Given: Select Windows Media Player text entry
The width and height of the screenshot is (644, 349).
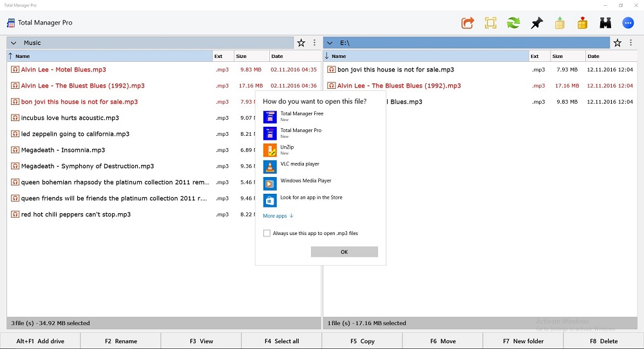Looking at the screenshot, I should (x=305, y=181).
